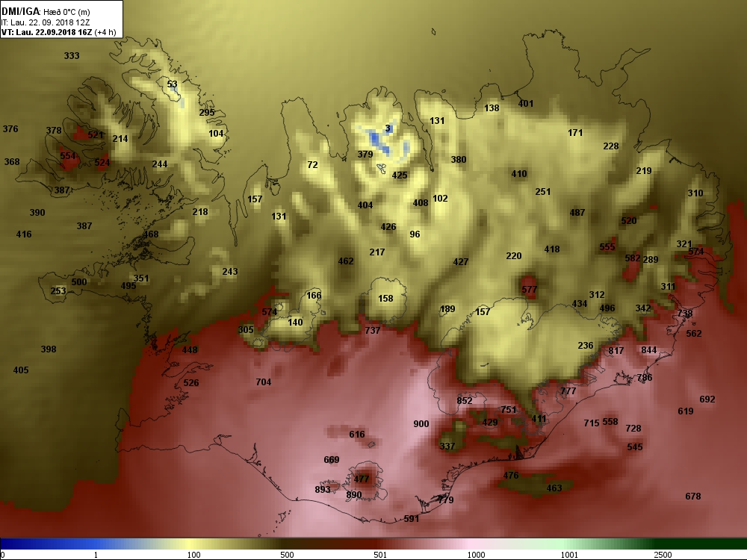Image resolution: width=747 pixels, height=560 pixels.
Task: Click the map value '96'
Action: pos(415,234)
